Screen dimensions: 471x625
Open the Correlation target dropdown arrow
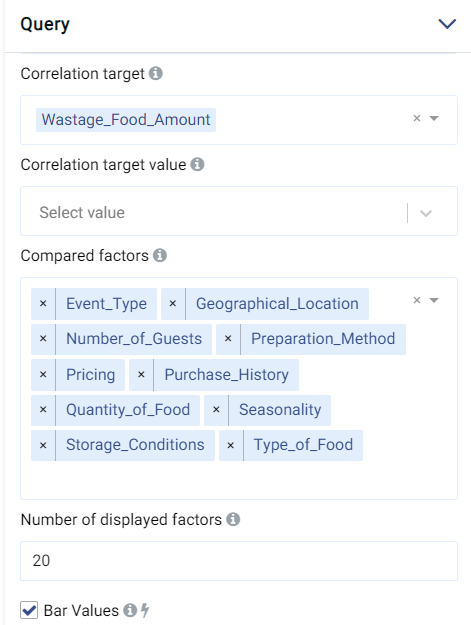(434, 118)
